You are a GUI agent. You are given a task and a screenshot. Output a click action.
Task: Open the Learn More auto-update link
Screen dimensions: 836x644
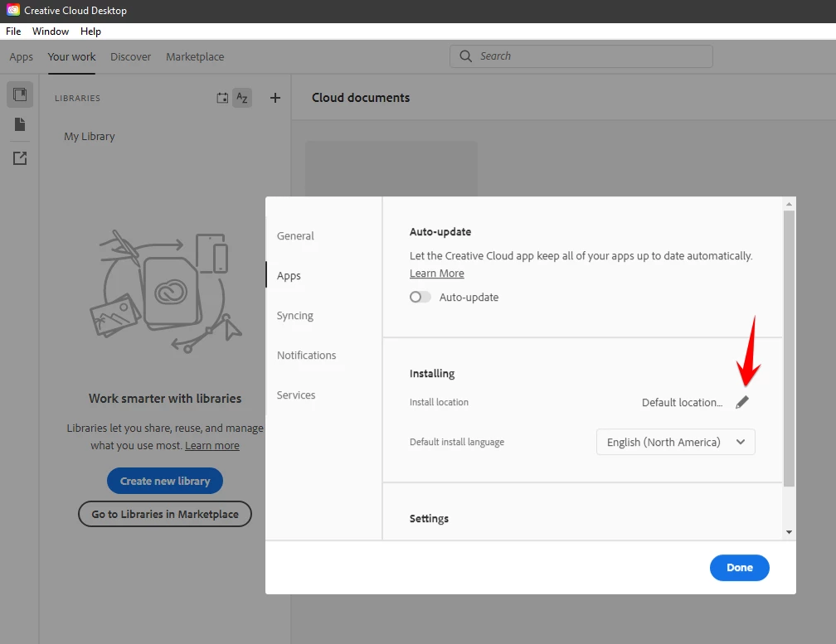(x=436, y=274)
